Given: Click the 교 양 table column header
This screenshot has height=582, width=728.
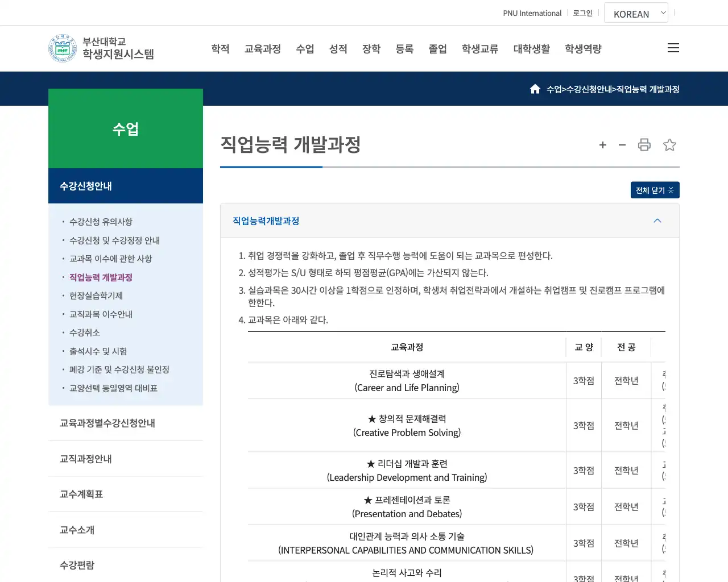Looking at the screenshot, I should pos(584,347).
